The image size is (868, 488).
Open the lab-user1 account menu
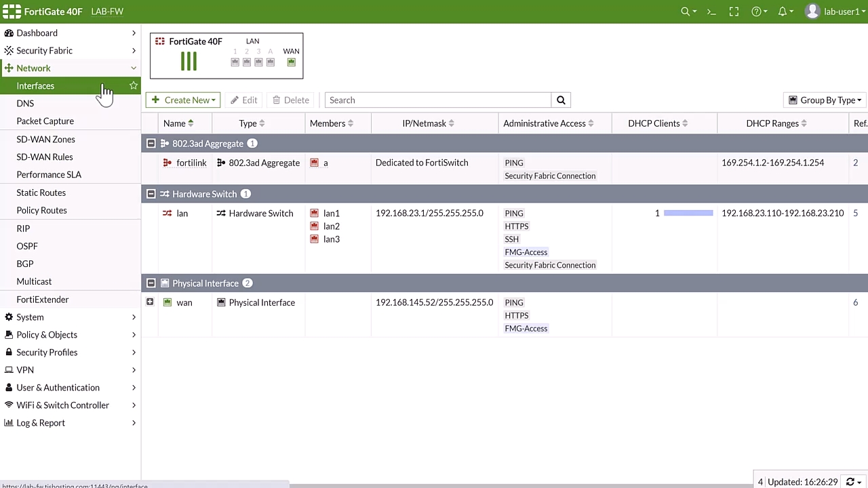(833, 12)
